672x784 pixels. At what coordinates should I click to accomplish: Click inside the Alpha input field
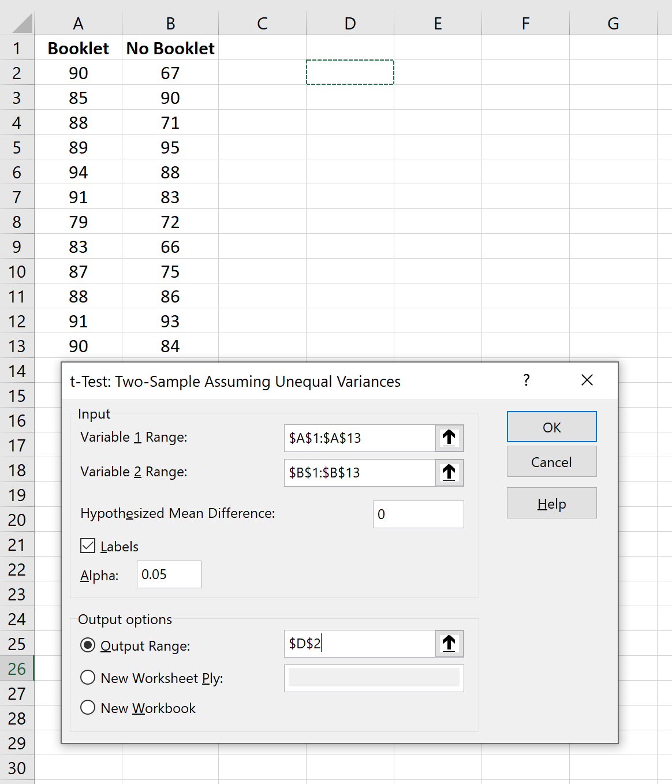click(x=168, y=574)
